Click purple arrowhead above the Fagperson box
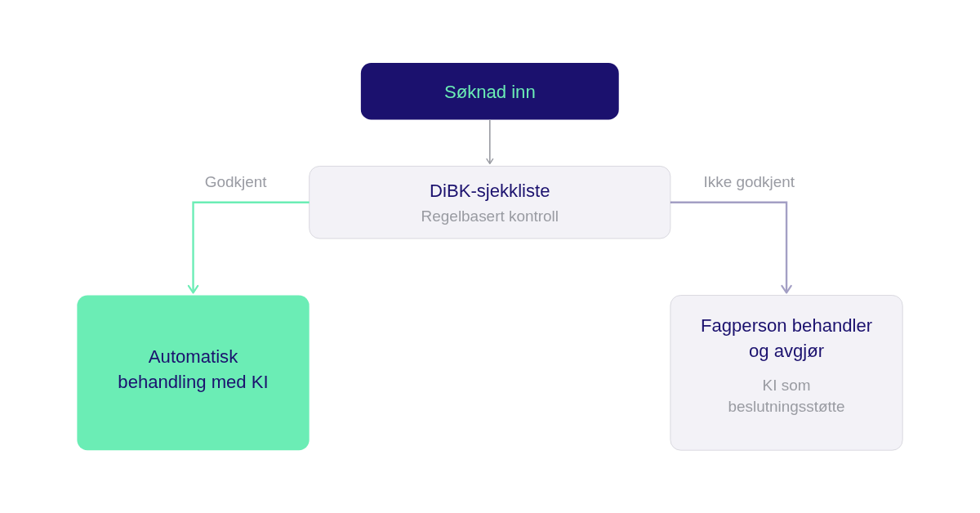Viewport: 980px width, 513px height. pyautogui.click(x=786, y=288)
